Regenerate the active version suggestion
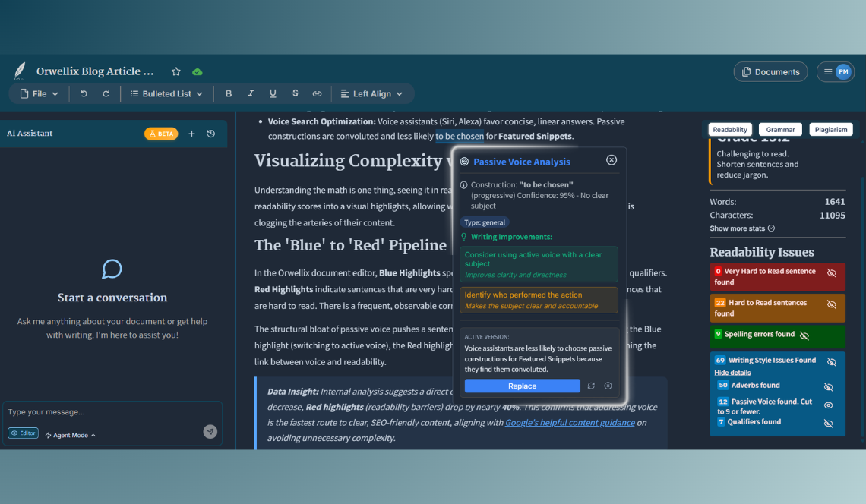This screenshot has height=504, width=866. (x=591, y=386)
